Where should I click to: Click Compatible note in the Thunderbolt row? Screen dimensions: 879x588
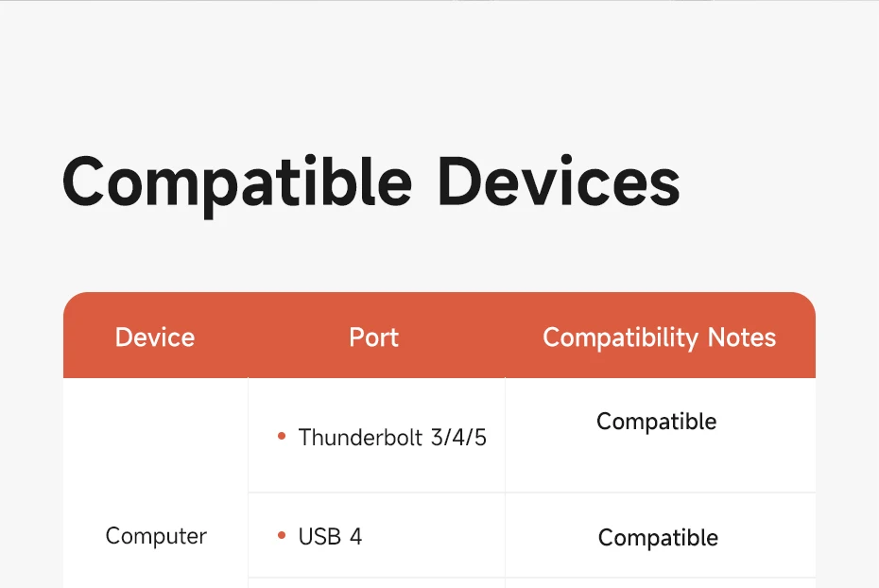(657, 422)
